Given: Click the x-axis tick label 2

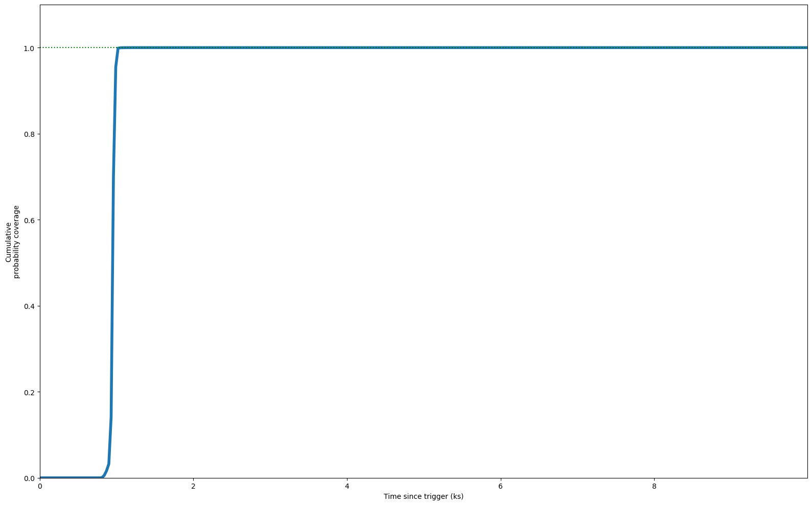Looking at the screenshot, I should (x=193, y=486).
